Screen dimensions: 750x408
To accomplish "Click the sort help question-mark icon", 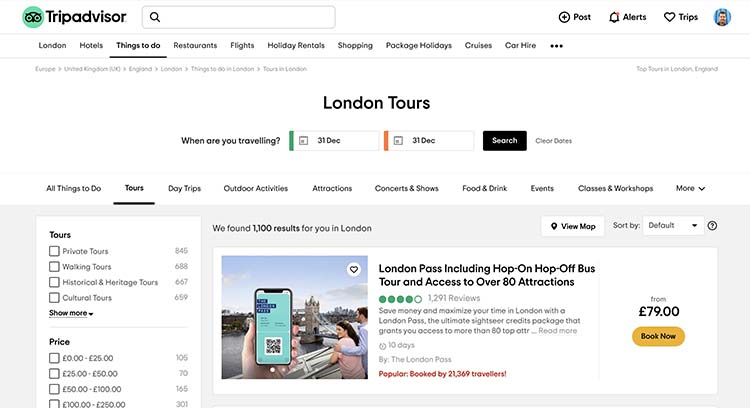I will (x=712, y=226).
